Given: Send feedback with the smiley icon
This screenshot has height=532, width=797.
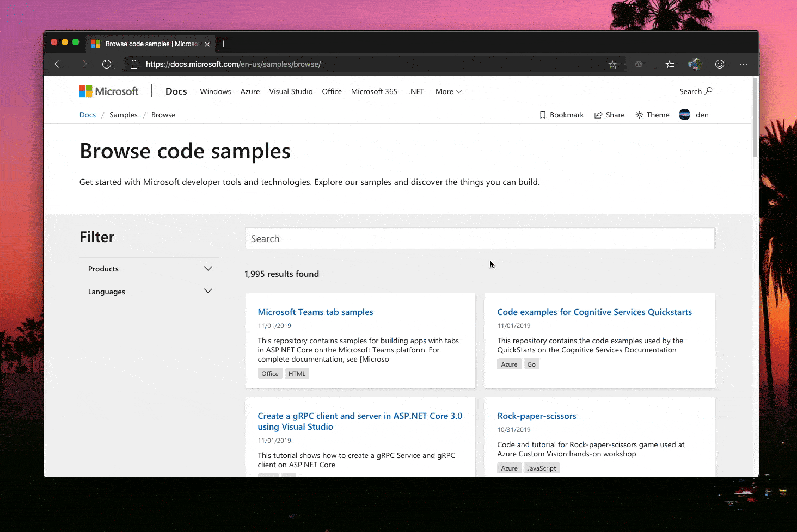Looking at the screenshot, I should [720, 64].
